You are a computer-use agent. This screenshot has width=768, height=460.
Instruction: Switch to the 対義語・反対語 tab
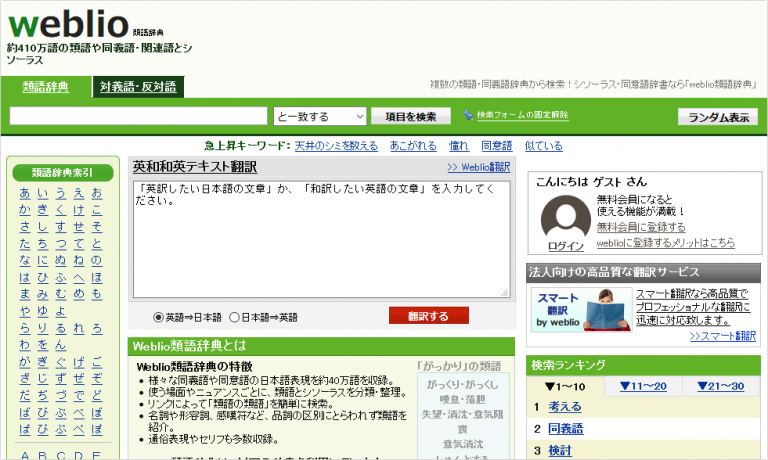(x=138, y=87)
